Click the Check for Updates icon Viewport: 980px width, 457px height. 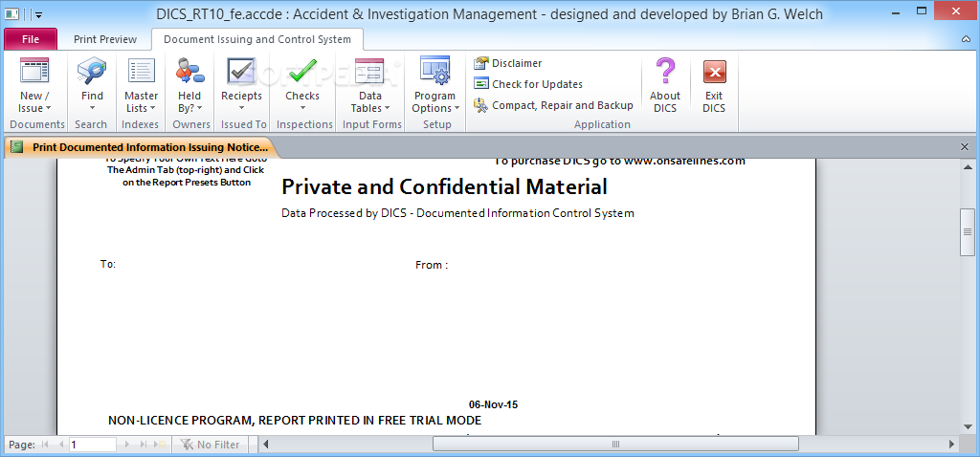(x=480, y=84)
